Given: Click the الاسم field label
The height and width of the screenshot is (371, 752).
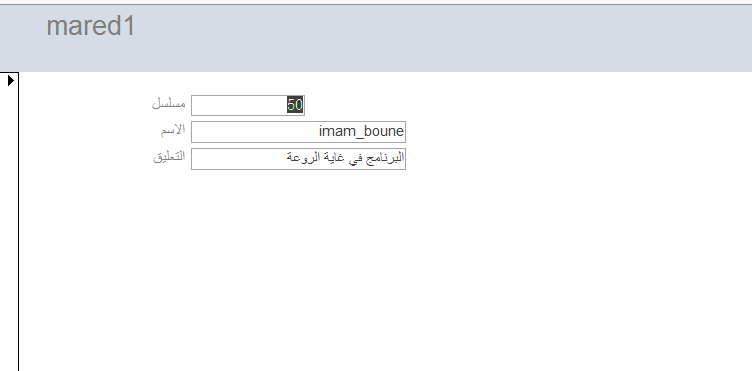Looking at the screenshot, I should coord(172,130).
